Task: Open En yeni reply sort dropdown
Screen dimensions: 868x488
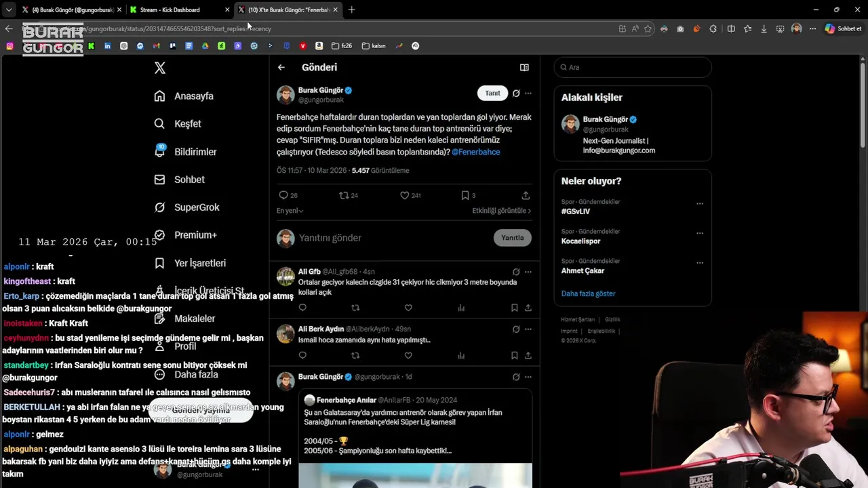Action: pyautogui.click(x=290, y=211)
